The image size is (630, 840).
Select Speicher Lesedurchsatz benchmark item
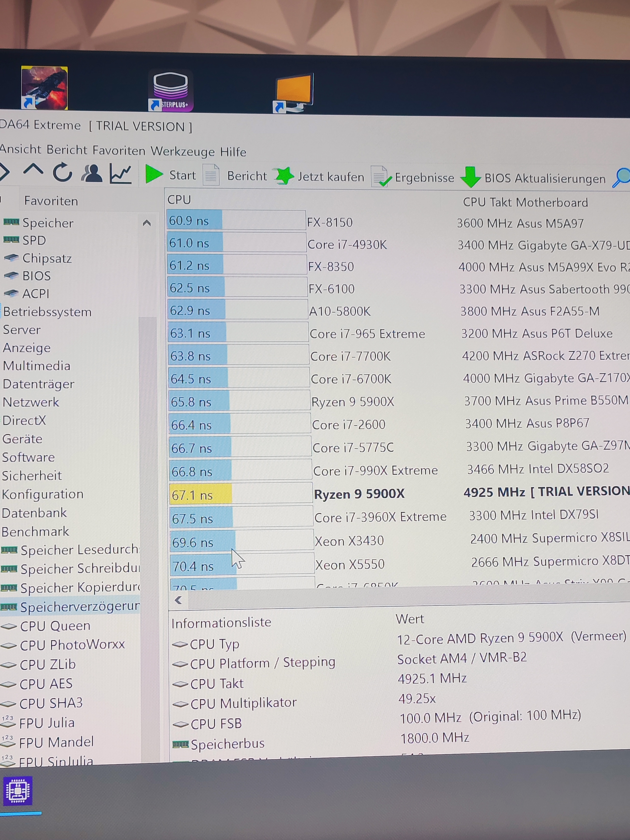click(x=79, y=550)
